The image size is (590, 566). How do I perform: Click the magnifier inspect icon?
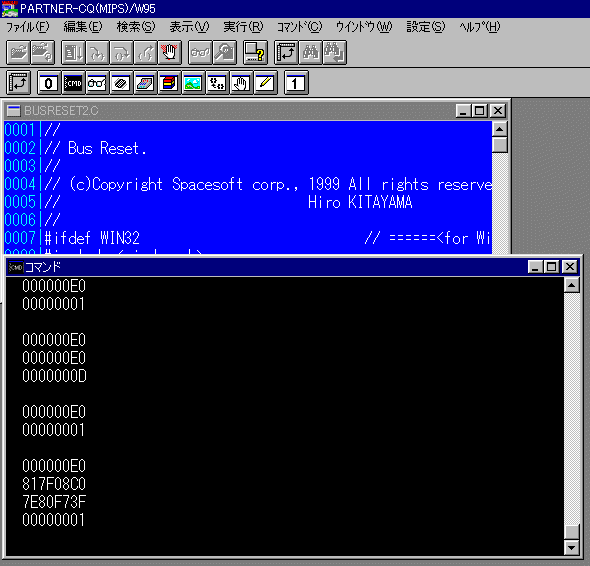click(225, 52)
